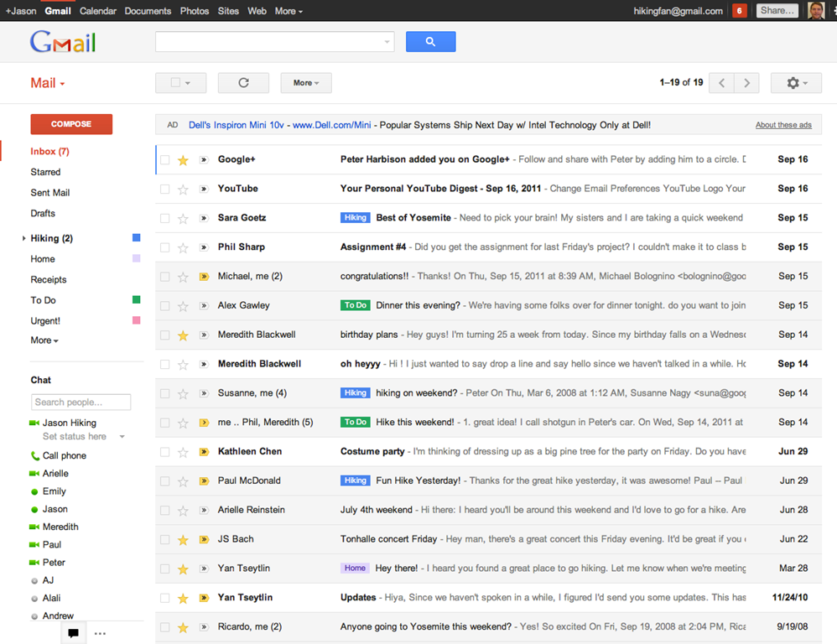837x644 pixels.
Task: Unstar the Meredith Blackwell birthday plans email
Action: [x=183, y=335]
